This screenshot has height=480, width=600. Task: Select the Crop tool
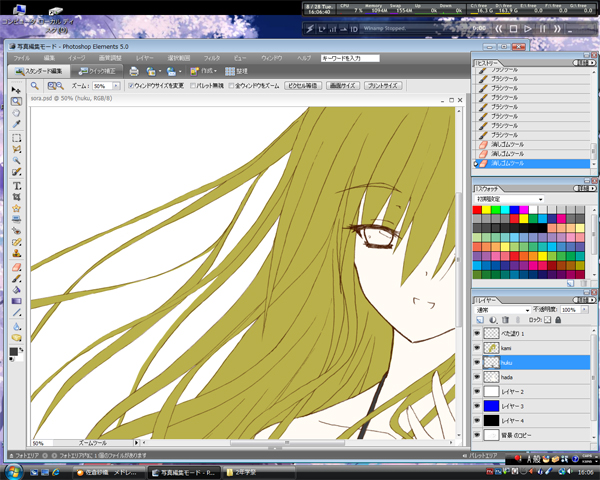[x=16, y=197]
